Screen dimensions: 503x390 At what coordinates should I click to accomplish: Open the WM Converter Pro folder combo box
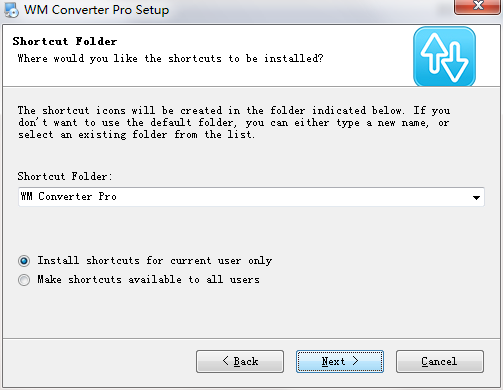pos(251,197)
